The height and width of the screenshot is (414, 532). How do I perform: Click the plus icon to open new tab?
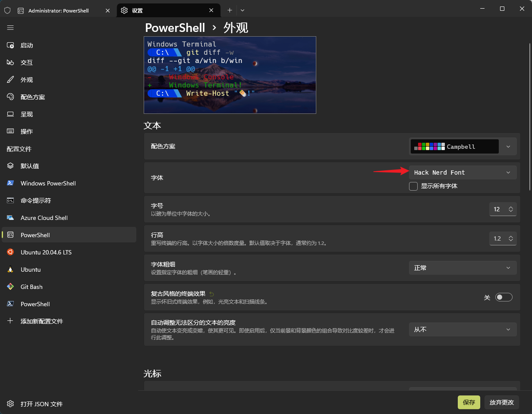pyautogui.click(x=230, y=10)
